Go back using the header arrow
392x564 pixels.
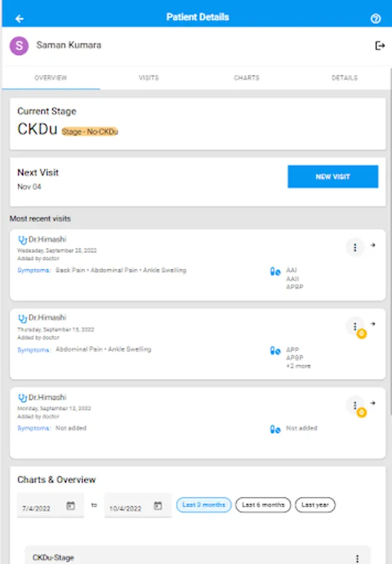[19, 18]
